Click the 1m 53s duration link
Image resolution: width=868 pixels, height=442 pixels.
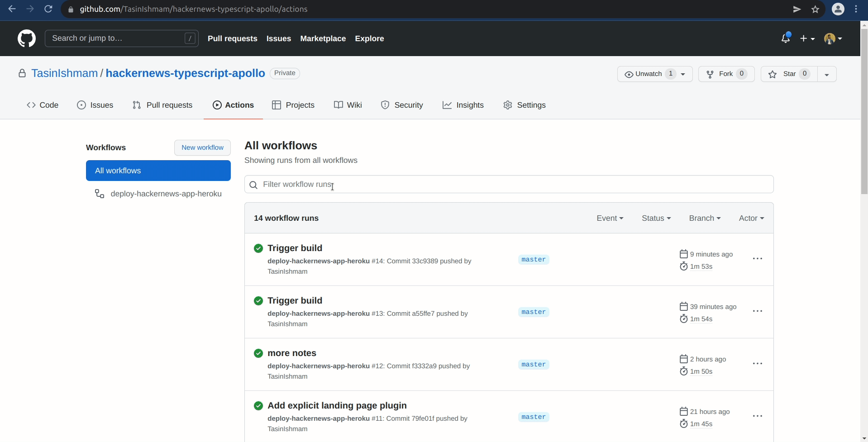click(701, 266)
